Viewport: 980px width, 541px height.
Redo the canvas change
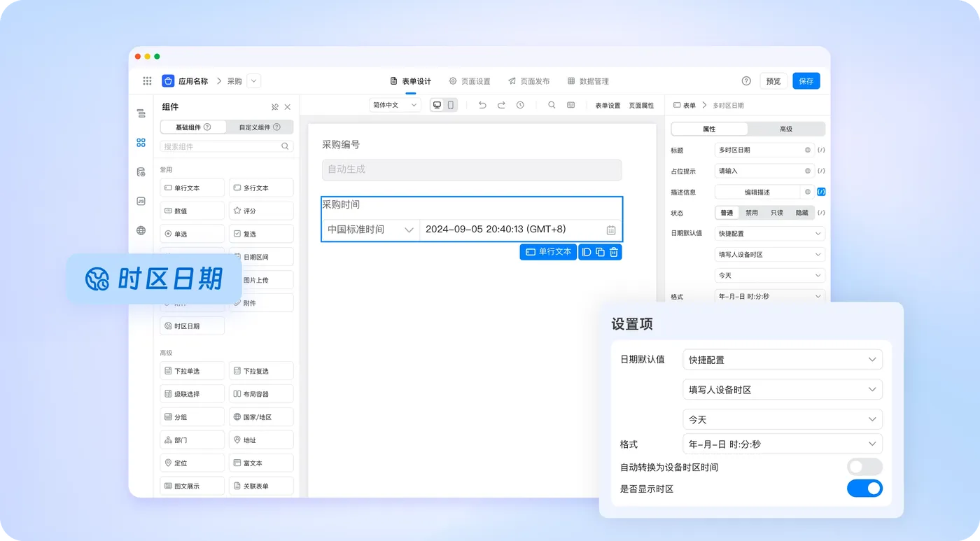point(501,105)
